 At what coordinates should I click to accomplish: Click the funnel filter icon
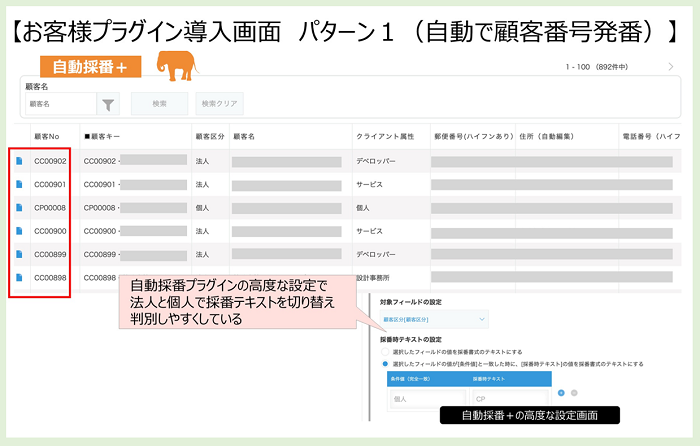[109, 103]
